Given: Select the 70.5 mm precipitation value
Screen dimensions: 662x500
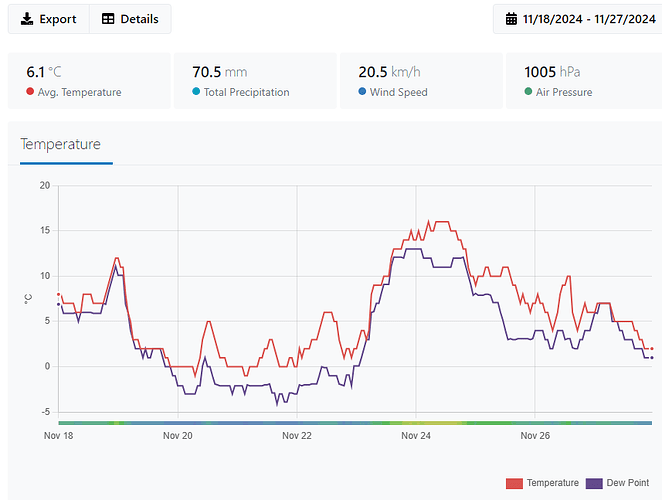Looking at the screenshot, I should point(219,72).
